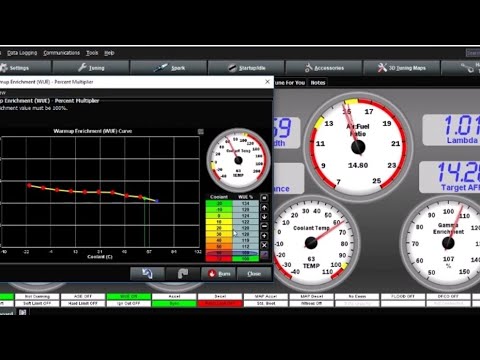Select the WUE % cell showing 134
The width and height of the screenshot is (480, 360).
click(x=245, y=203)
